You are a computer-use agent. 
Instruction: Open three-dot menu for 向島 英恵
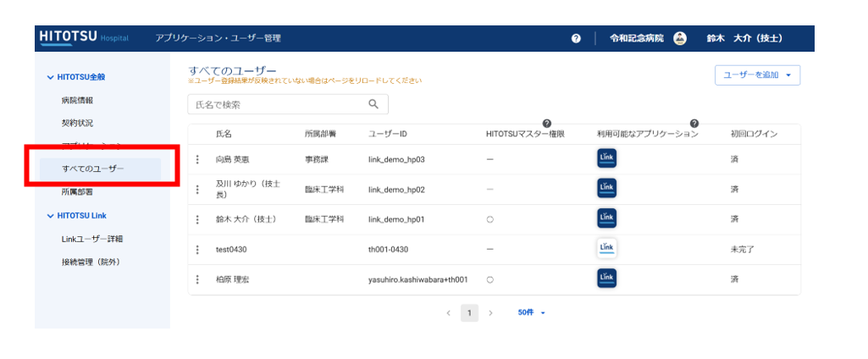tap(197, 159)
